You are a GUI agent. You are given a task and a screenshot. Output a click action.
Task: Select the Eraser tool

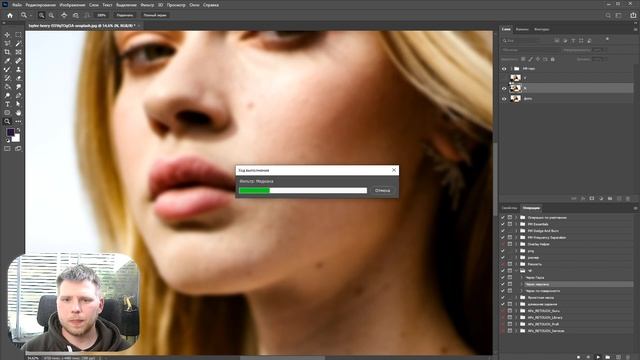click(18, 78)
